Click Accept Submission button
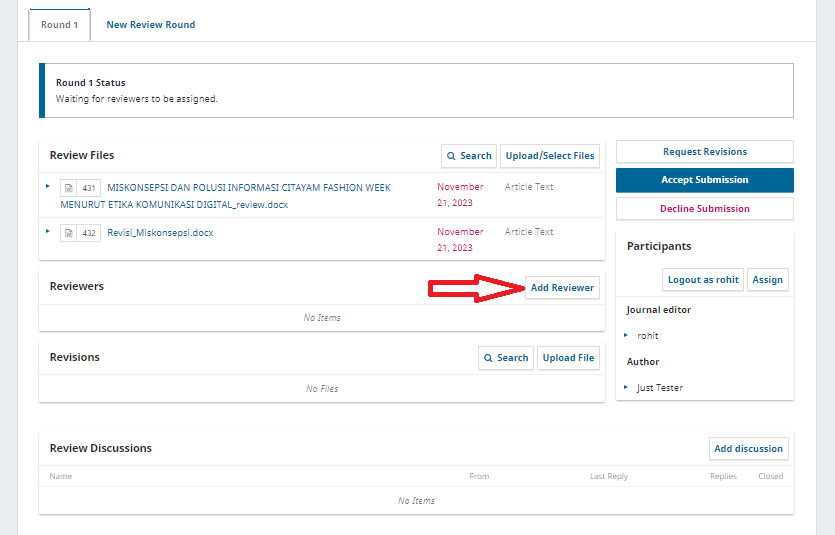The image size is (835, 535). 705,180
